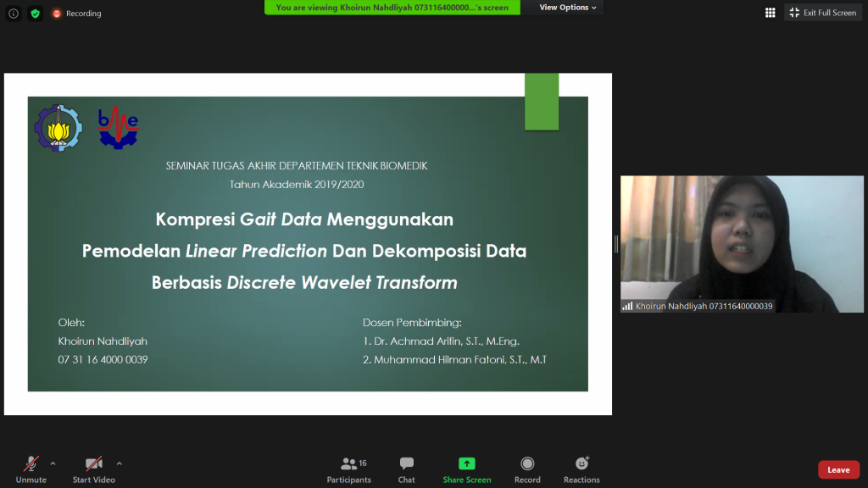Click the Exit Full Screen button
This screenshot has height=488, width=868.
(x=822, y=13)
